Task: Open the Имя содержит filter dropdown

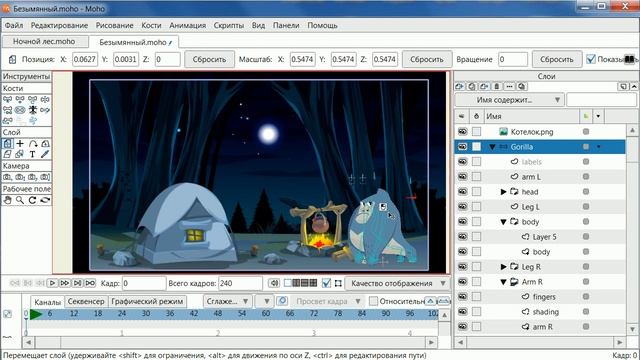Action: pyautogui.click(x=509, y=100)
